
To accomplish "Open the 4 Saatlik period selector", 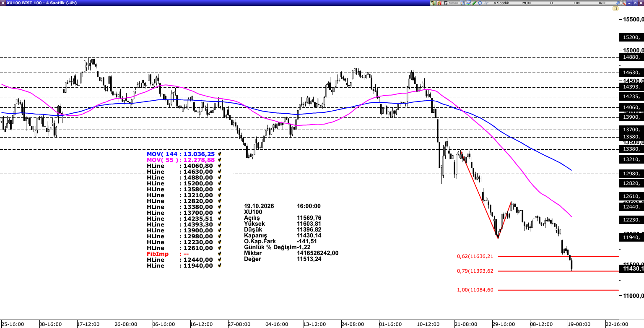I will [501, 3].
